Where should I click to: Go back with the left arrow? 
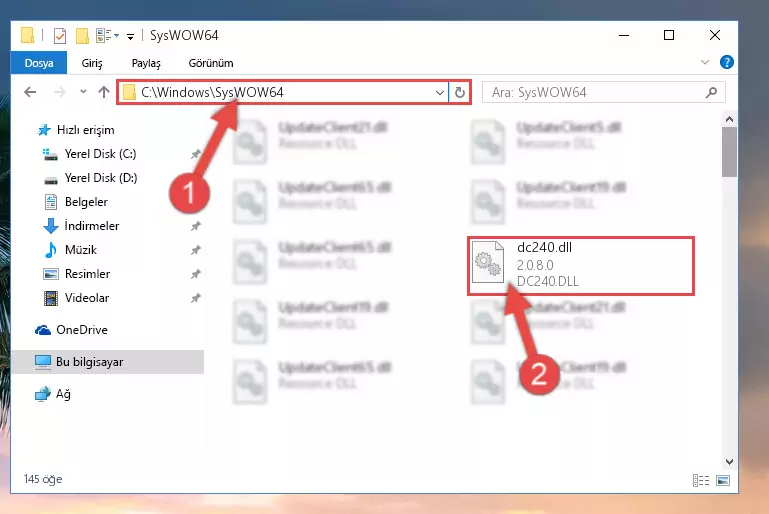click(30, 92)
